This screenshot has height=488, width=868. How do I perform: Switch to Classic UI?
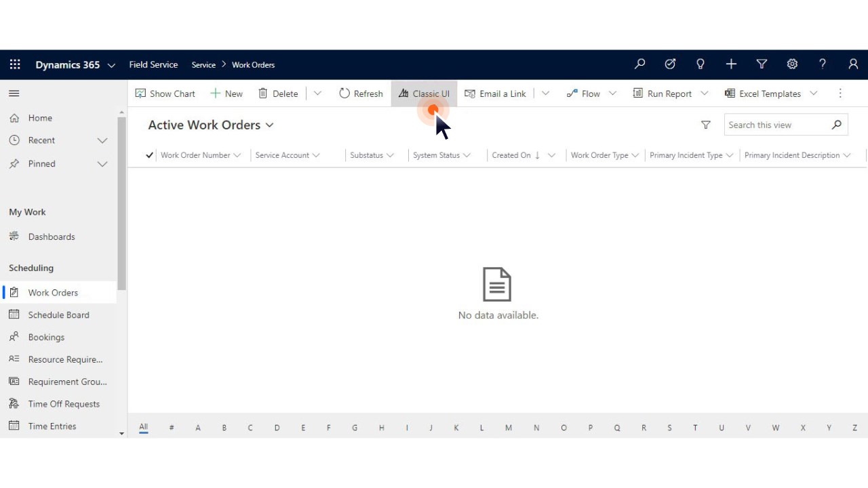coord(424,94)
